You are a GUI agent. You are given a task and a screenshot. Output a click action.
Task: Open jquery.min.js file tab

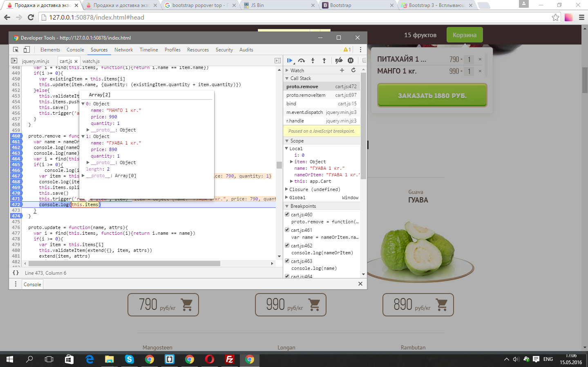coord(36,61)
